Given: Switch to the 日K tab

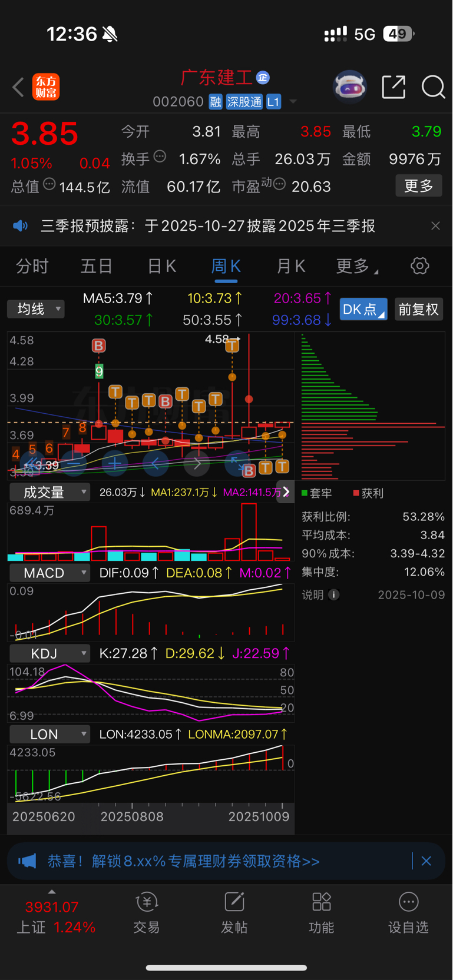Looking at the screenshot, I should [x=161, y=266].
